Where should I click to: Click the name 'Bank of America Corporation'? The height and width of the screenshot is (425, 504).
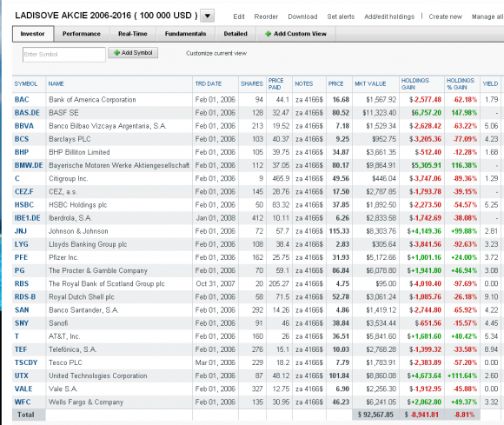click(92, 100)
